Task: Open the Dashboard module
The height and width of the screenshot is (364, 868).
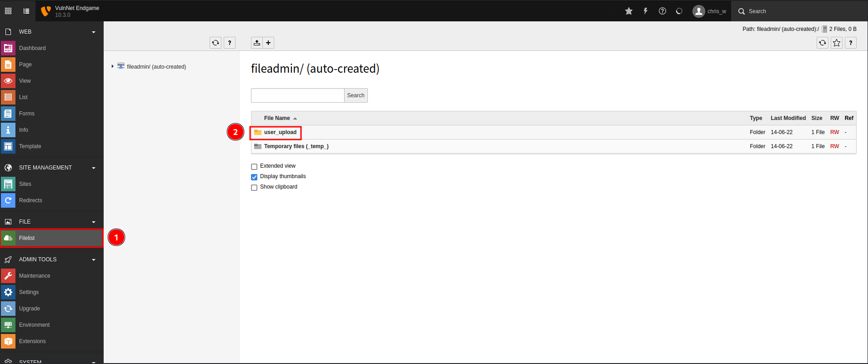Action: pos(52,48)
